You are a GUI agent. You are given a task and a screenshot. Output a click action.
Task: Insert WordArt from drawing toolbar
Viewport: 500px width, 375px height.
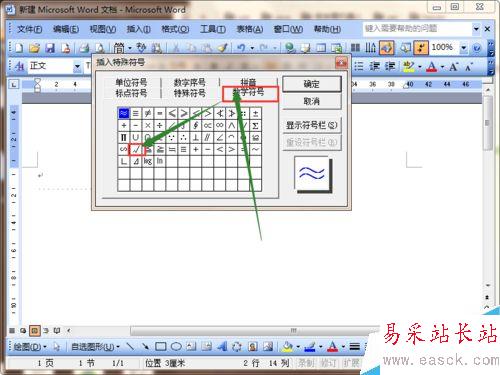pyautogui.click(x=222, y=347)
